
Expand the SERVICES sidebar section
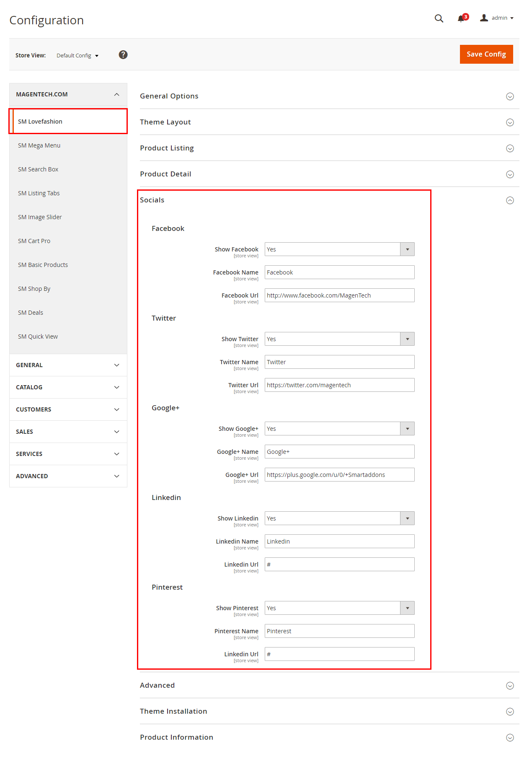[x=68, y=454]
